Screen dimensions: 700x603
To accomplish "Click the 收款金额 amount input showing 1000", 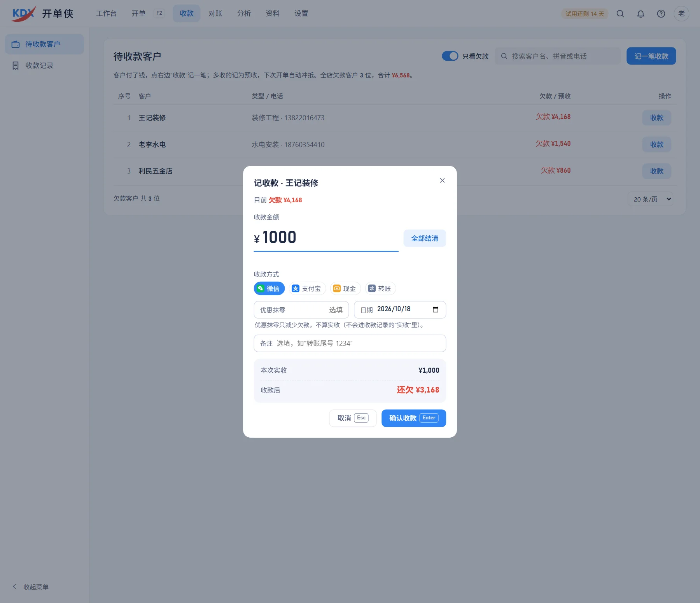I will click(326, 238).
